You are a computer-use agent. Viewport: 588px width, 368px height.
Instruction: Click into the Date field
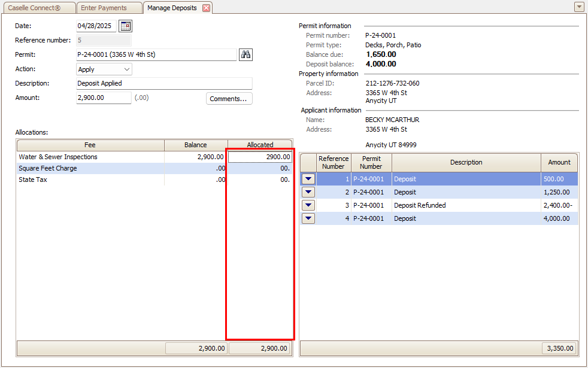[96, 26]
